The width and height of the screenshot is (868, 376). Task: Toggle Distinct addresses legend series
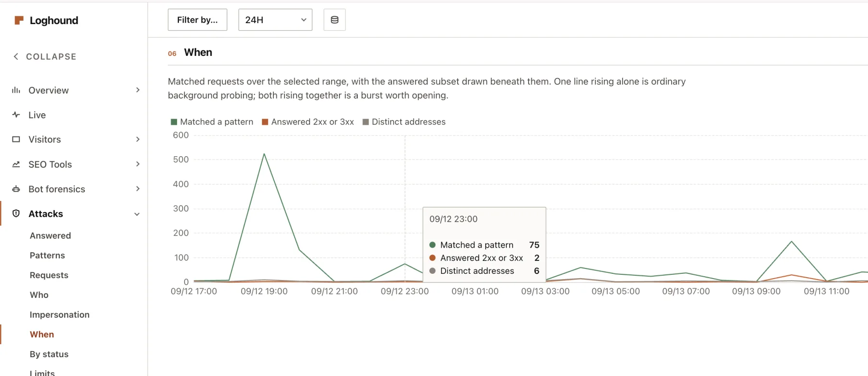pyautogui.click(x=404, y=122)
